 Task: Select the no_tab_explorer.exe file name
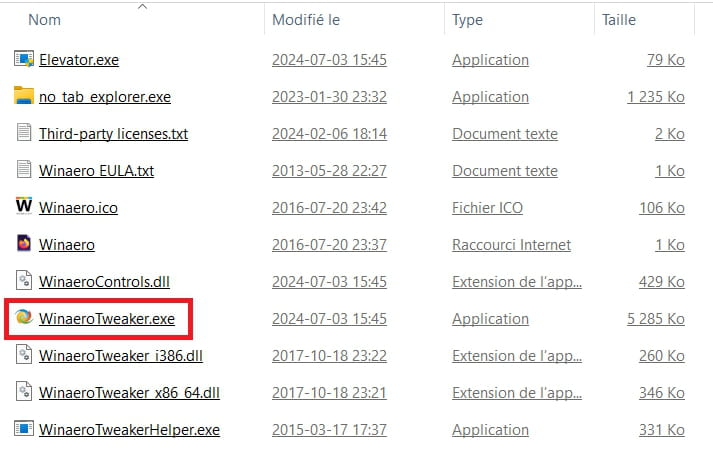point(105,97)
